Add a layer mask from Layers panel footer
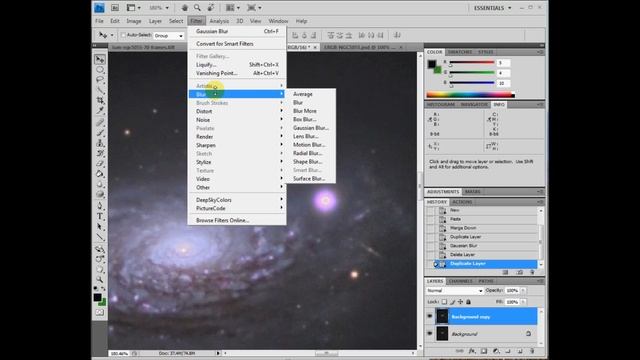 484,351
